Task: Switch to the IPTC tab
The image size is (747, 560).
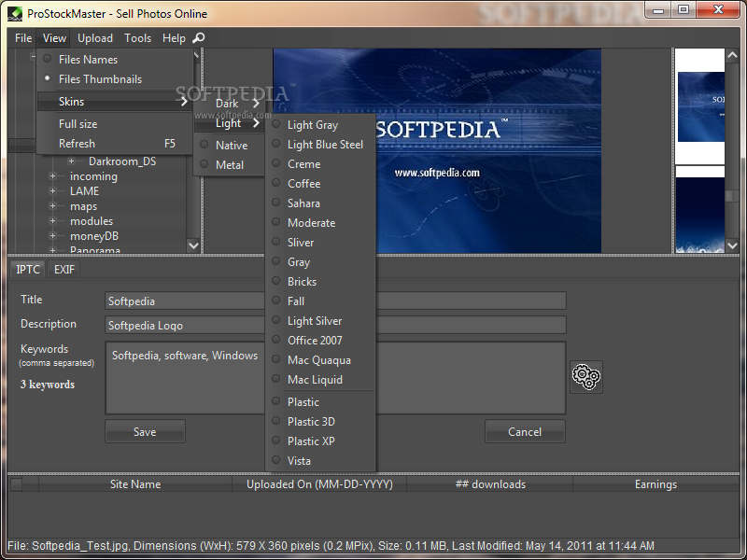Action: 28,270
